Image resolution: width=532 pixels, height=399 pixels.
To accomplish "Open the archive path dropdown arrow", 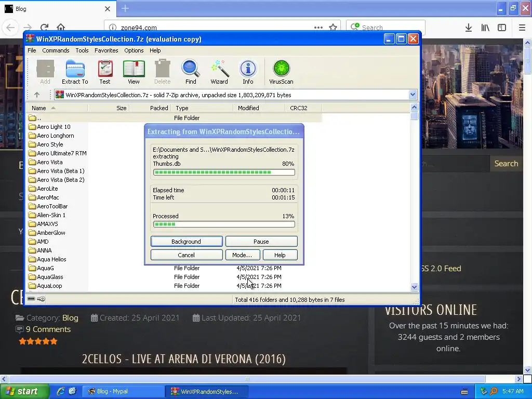I will pos(413,95).
